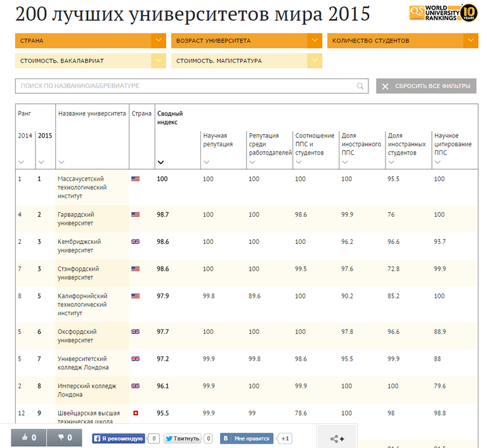Select Stanford's foreign students share 72.8
The height and width of the screenshot is (448, 487).
point(394,269)
